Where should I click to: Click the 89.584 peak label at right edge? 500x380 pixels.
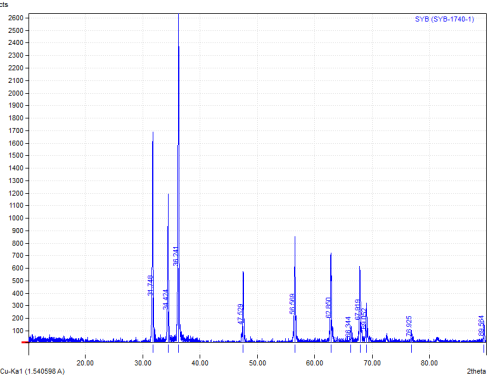(x=481, y=326)
